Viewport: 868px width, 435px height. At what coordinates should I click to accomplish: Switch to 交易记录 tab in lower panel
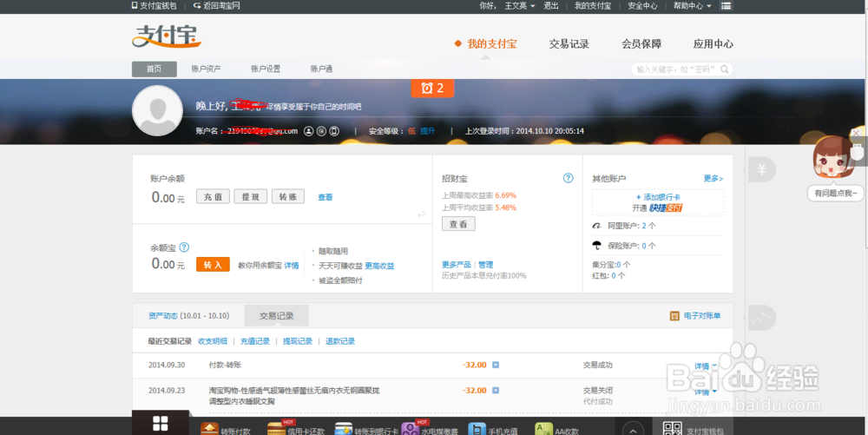(x=276, y=315)
